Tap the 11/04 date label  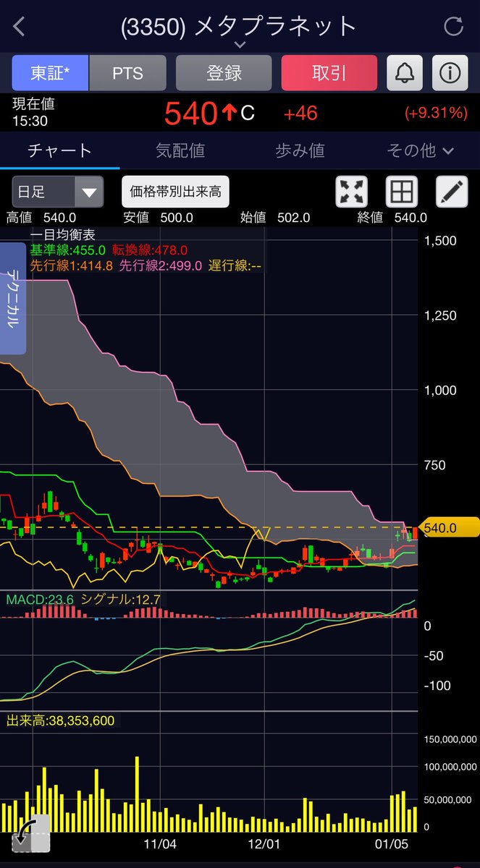161,844
